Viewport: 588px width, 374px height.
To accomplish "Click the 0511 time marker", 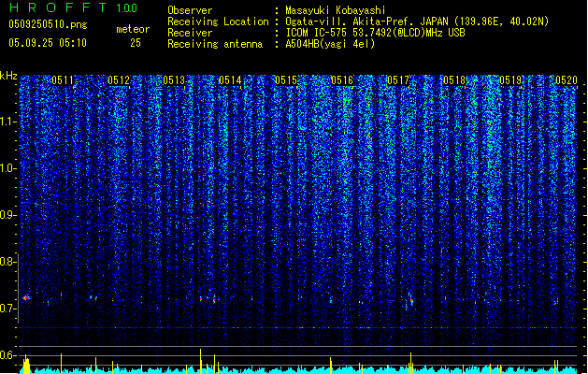I will (x=63, y=80).
